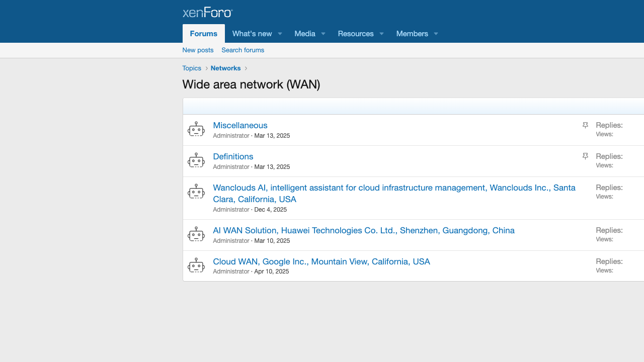The height and width of the screenshot is (362, 644).
Task: Click the robot avatar beside Miscellaneous
Action: coord(196,130)
